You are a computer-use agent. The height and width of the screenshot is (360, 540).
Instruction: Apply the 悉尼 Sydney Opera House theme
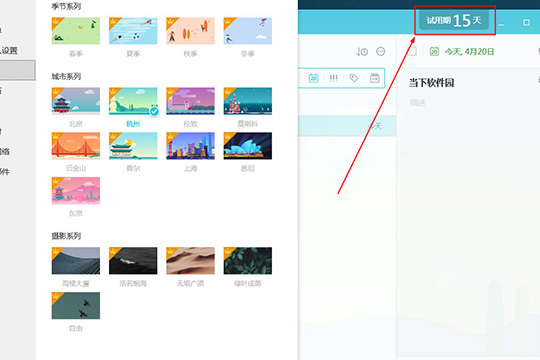point(248,146)
